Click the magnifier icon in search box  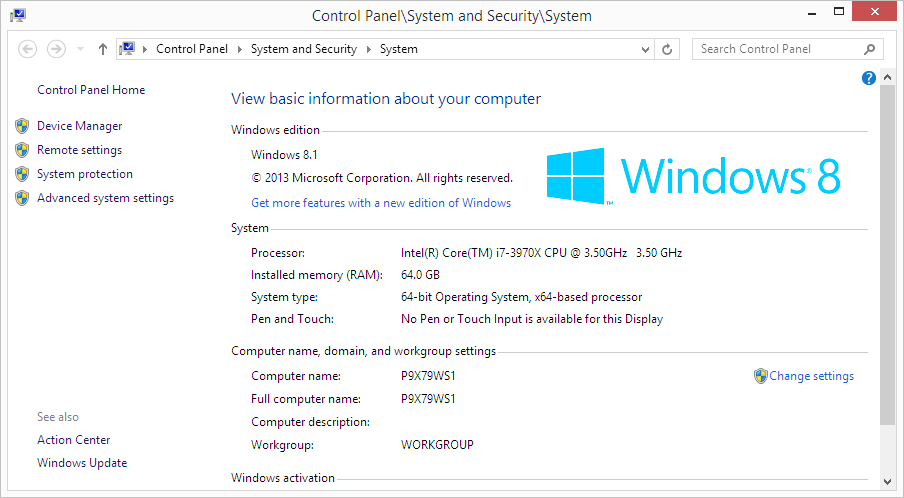click(x=870, y=49)
